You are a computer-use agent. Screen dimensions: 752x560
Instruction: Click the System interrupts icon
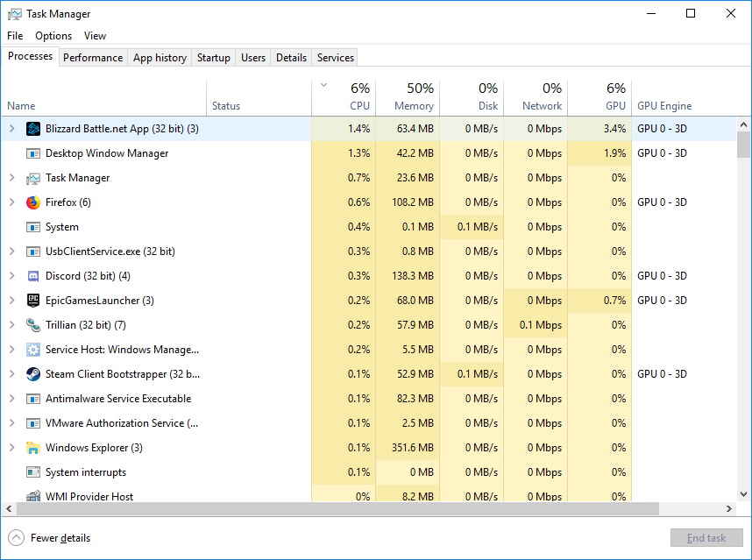(33, 472)
